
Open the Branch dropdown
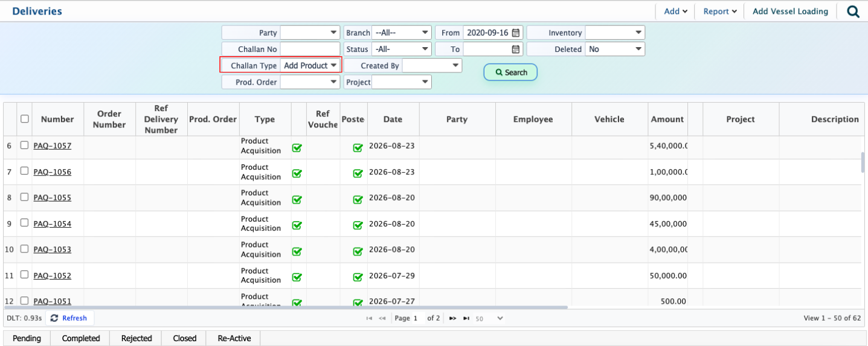402,33
